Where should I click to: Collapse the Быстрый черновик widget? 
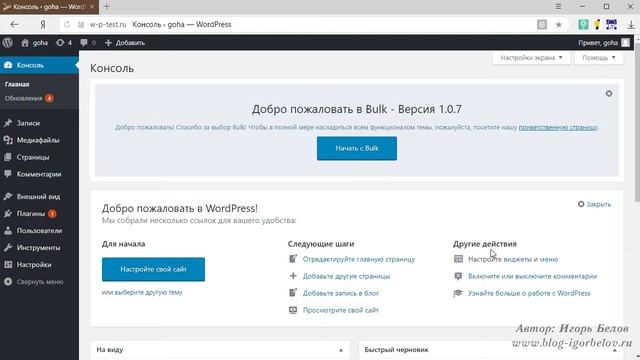(614, 350)
